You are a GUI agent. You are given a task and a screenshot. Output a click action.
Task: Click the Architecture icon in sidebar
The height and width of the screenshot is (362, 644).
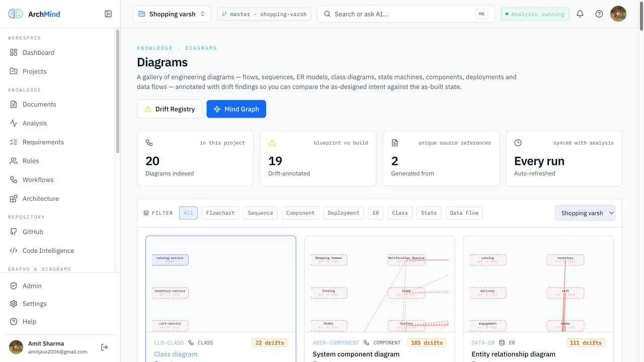click(x=14, y=199)
